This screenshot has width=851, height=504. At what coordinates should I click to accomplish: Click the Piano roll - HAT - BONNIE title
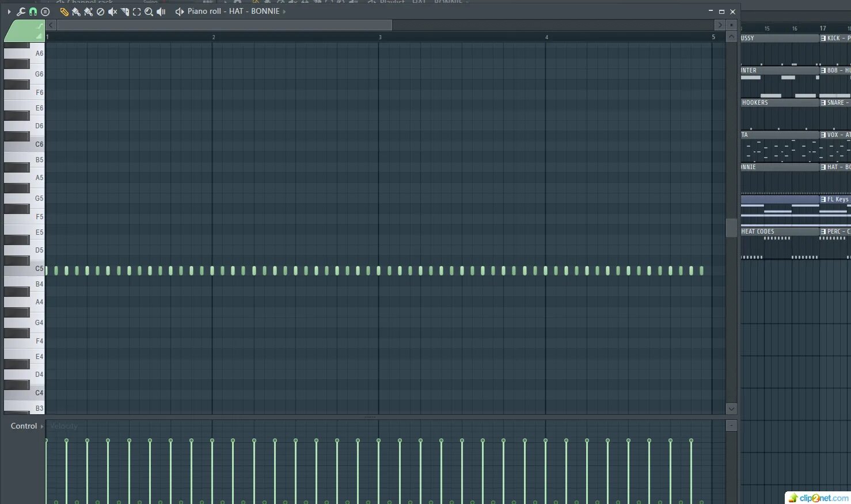coord(233,11)
